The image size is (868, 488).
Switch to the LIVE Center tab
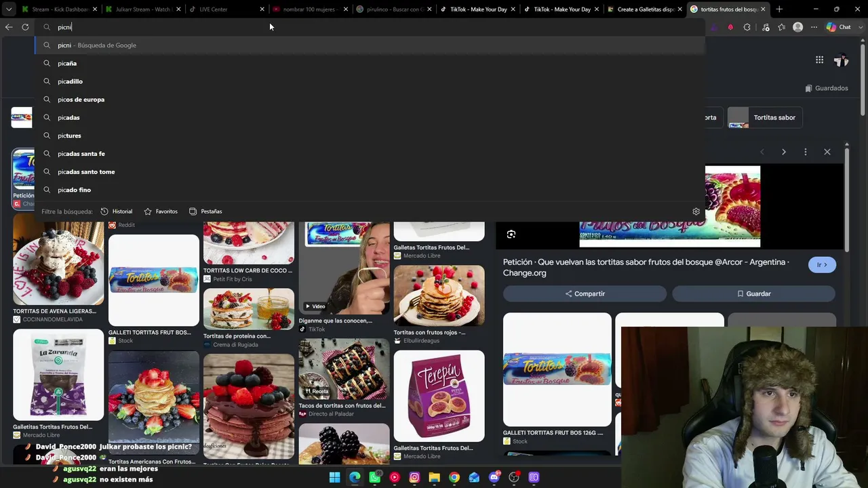pyautogui.click(x=226, y=9)
